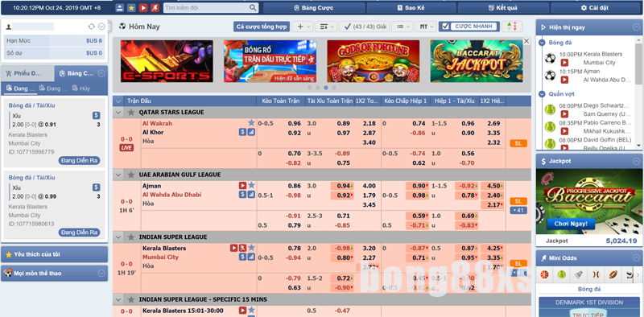Refresh account balance with the reload icon
This screenshot has height=317, width=644.
click(x=92, y=27)
